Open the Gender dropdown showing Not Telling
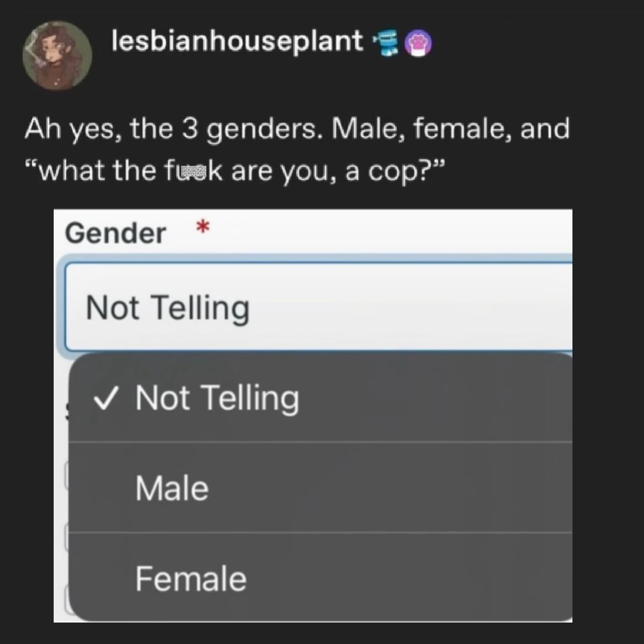 316,308
